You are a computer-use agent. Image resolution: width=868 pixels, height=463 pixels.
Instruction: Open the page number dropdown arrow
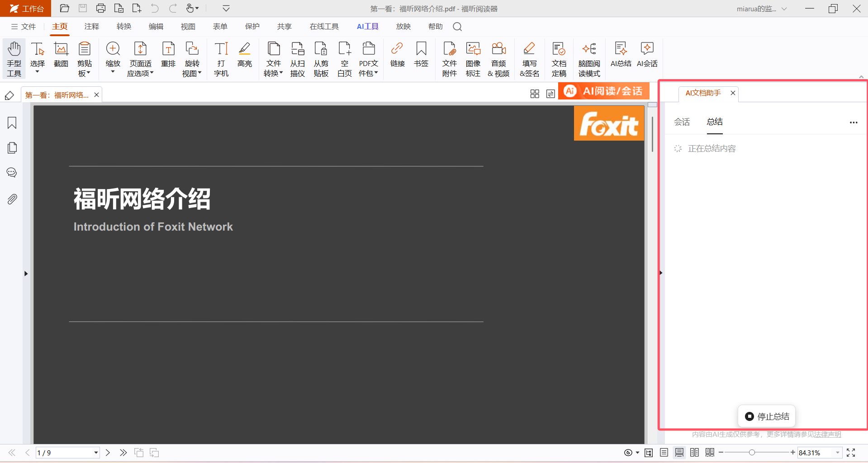pyautogui.click(x=96, y=453)
